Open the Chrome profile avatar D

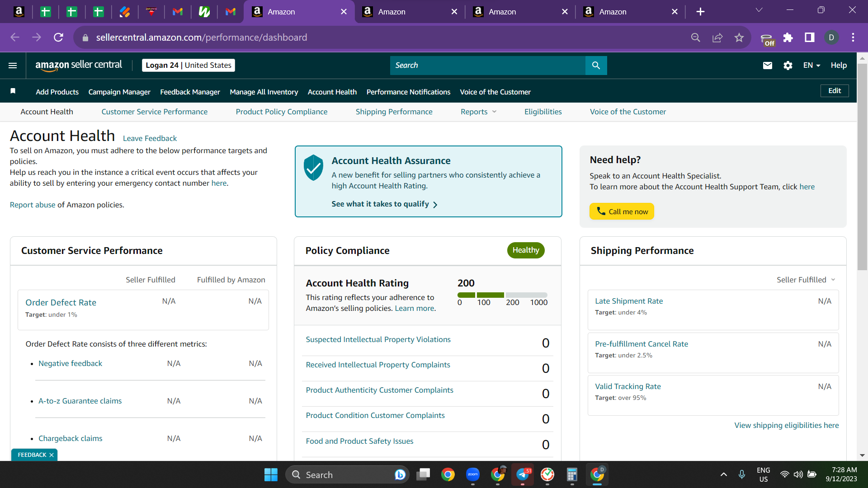[831, 38]
